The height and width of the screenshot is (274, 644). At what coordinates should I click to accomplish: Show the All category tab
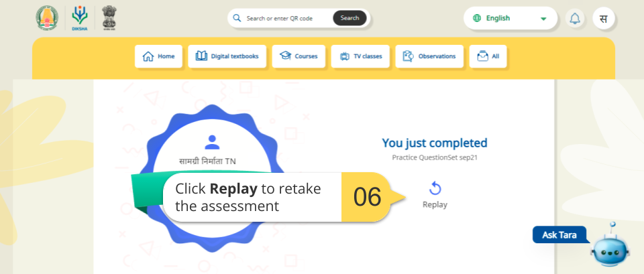coord(488,56)
